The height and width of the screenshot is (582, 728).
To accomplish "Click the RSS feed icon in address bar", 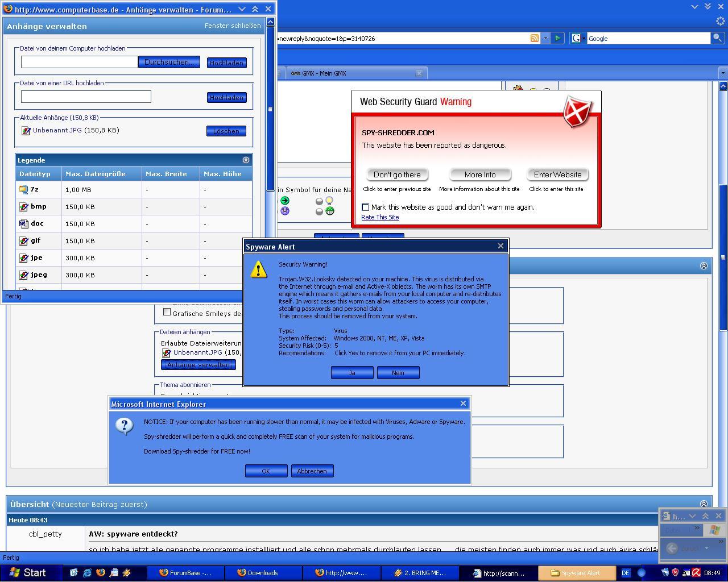I will [534, 38].
